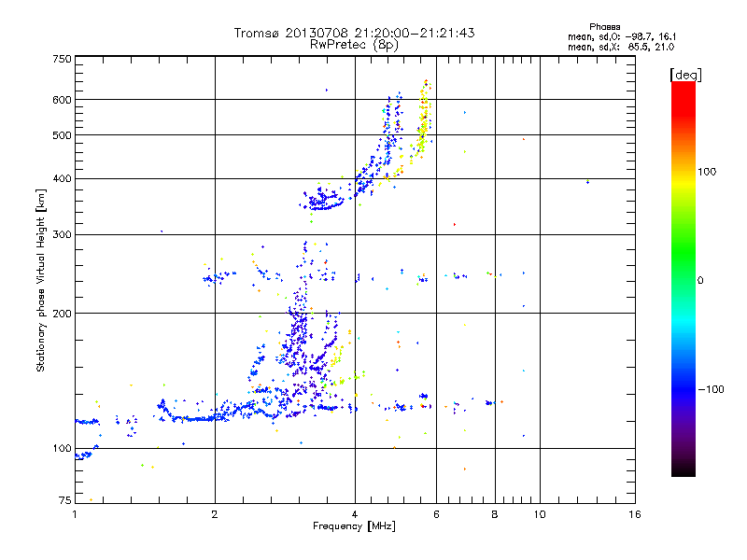Click the '400' y-axis tick label
Screen dimensions: 747x560
[62, 178]
